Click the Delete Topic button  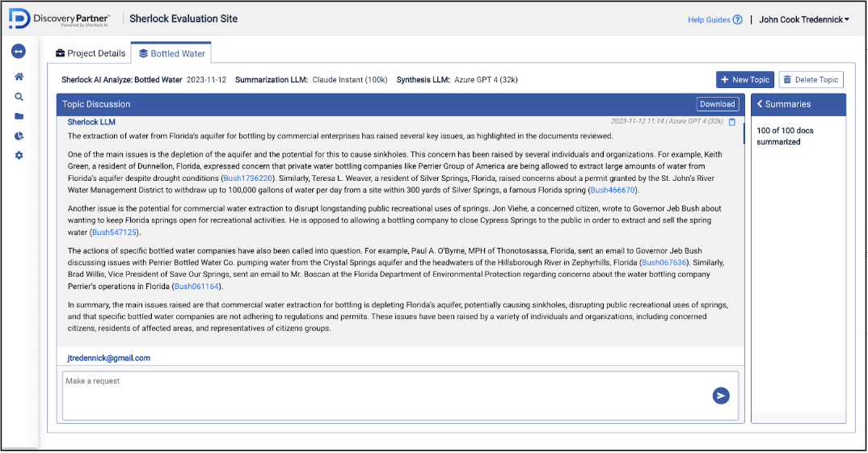811,80
